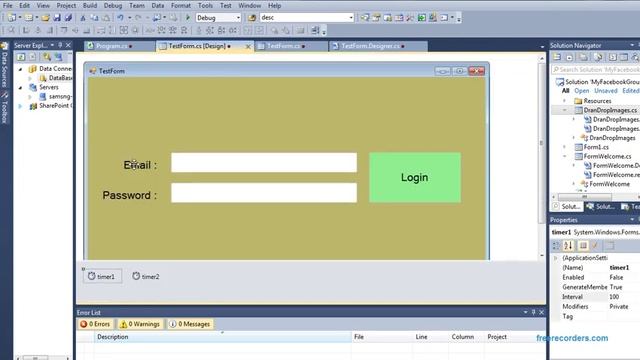Click the Open filter link in Solution Navigator
The height and width of the screenshot is (360, 640).
coord(582,91)
